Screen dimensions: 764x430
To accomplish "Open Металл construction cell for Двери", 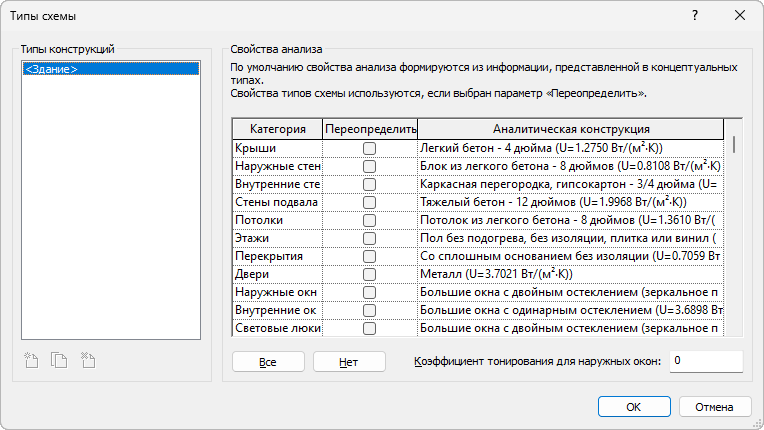I will pos(572,274).
